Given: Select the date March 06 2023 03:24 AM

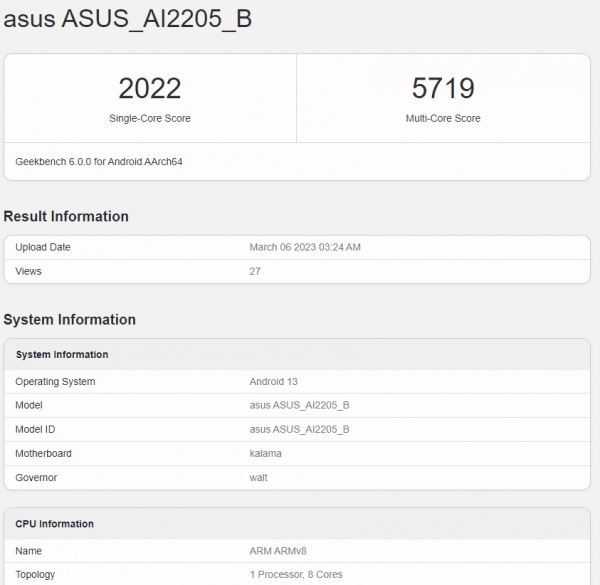Looking at the screenshot, I should [x=305, y=247].
